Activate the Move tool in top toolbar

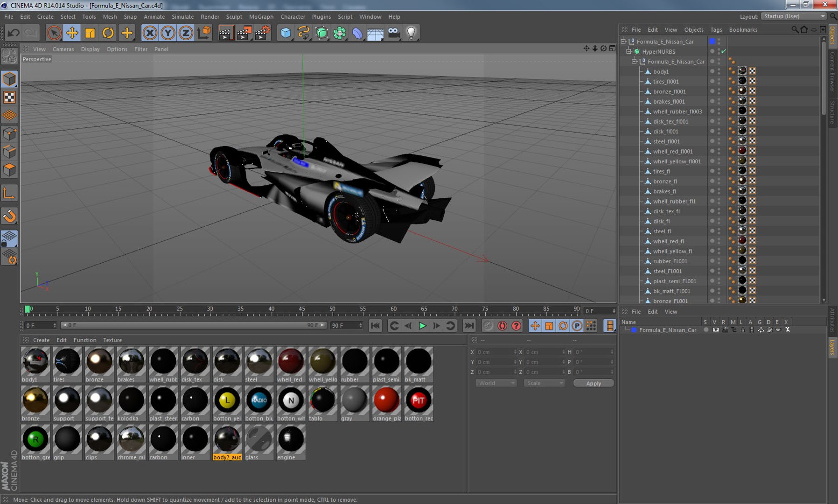click(x=72, y=33)
